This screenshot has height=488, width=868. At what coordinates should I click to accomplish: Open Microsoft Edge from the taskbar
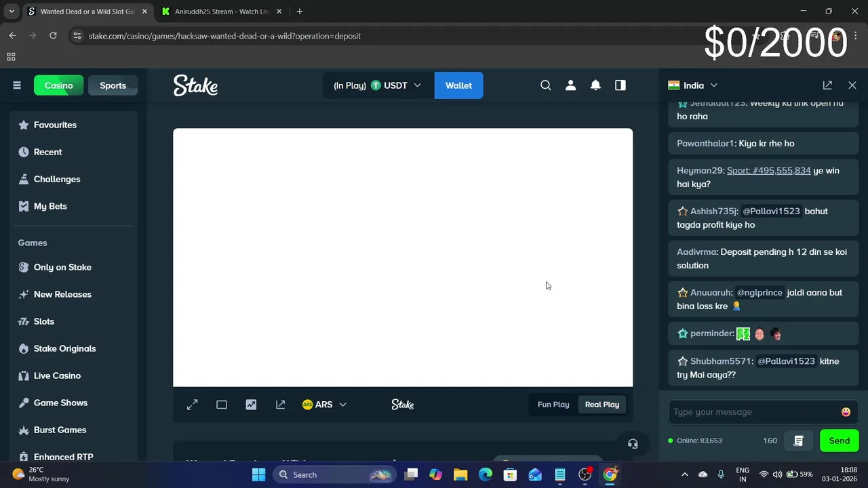point(486,474)
